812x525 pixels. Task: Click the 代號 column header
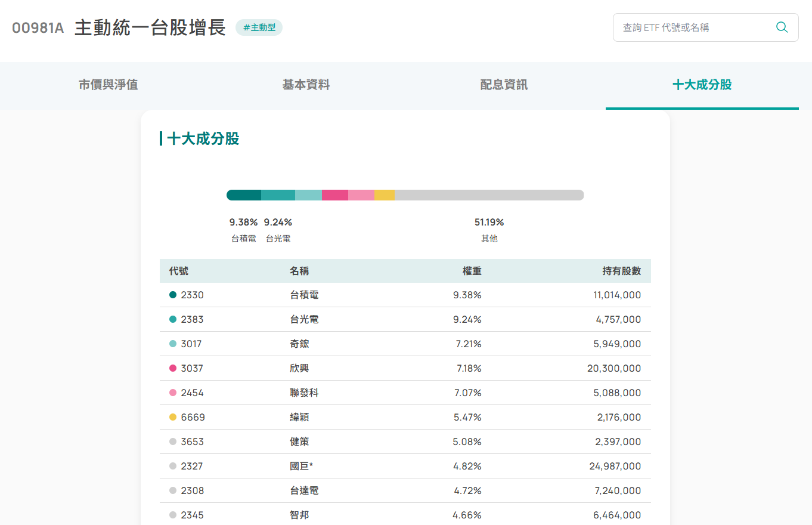[179, 271]
